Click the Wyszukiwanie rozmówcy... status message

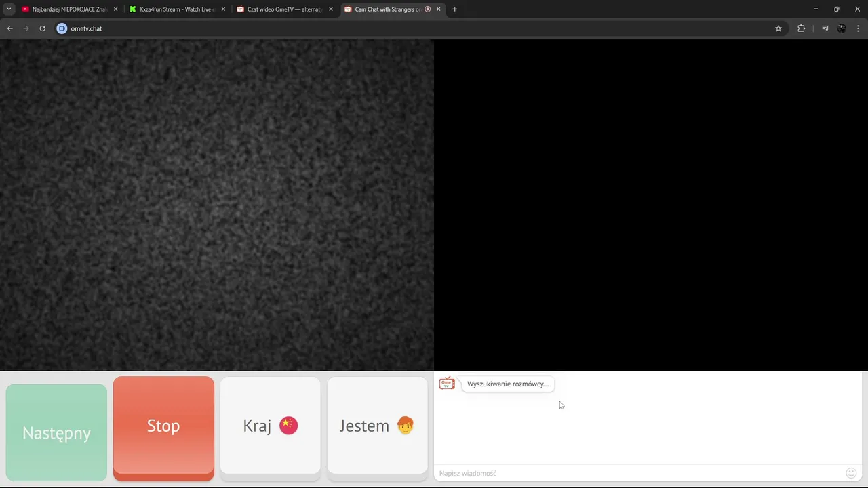click(508, 384)
